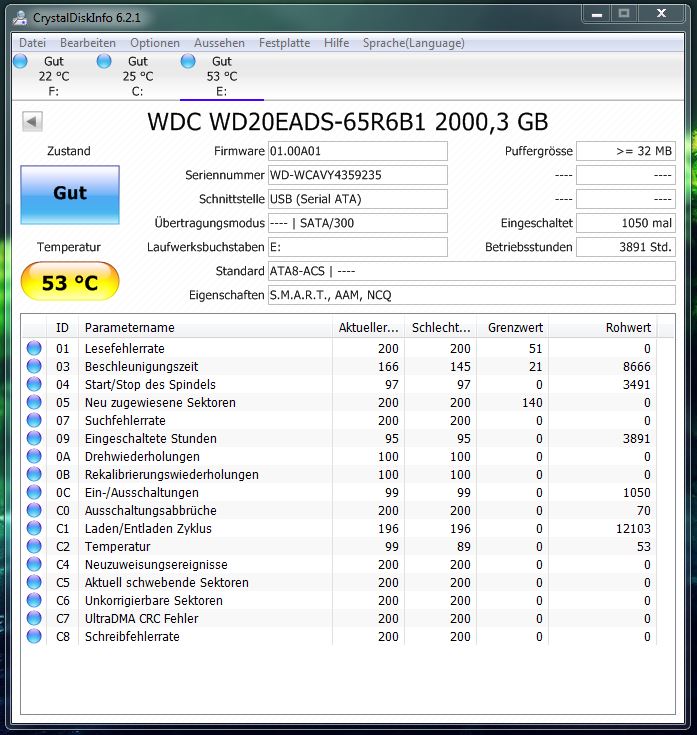Click the Parametername column header
Viewport: 697px width, 735px height.
pyautogui.click(x=205, y=328)
